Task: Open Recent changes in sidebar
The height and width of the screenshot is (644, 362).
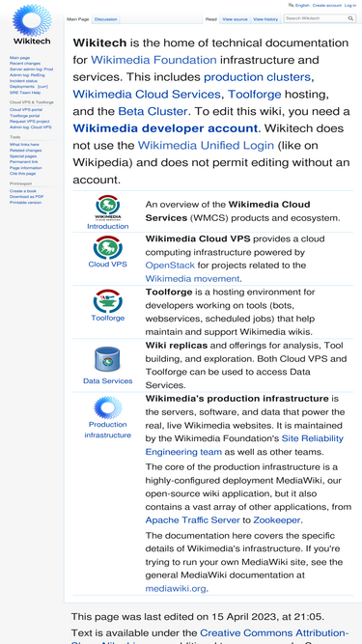Action: (25, 64)
